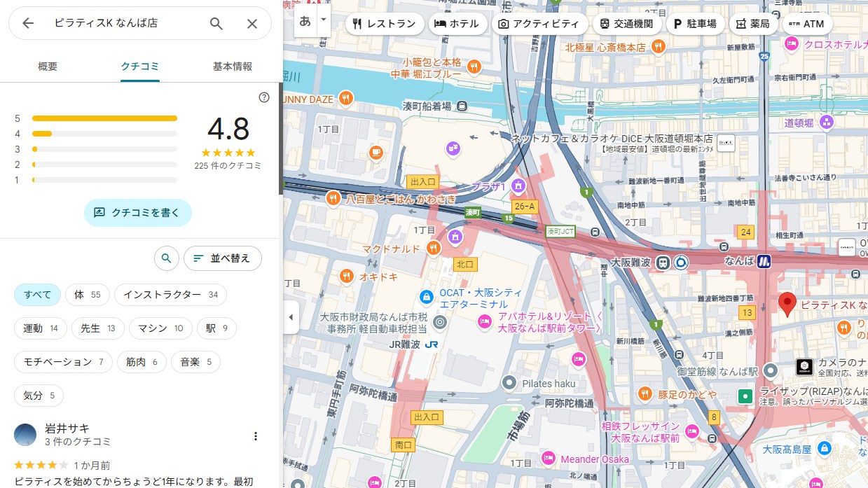
Task: Click the 5-star rating bar
Action: point(104,118)
